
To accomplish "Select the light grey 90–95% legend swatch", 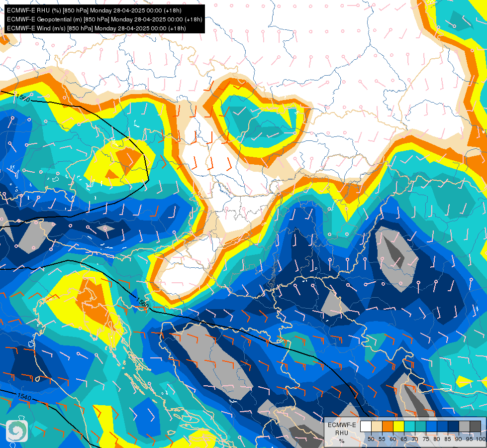I will pos(464,426).
